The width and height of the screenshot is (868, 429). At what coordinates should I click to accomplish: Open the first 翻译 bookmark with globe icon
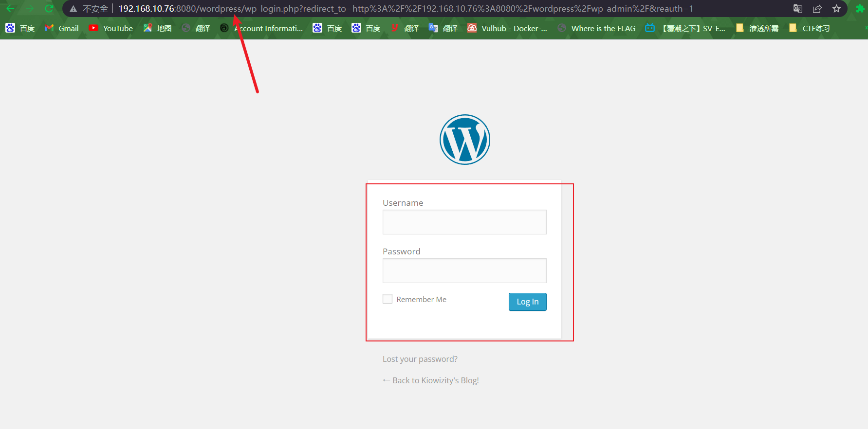[196, 28]
